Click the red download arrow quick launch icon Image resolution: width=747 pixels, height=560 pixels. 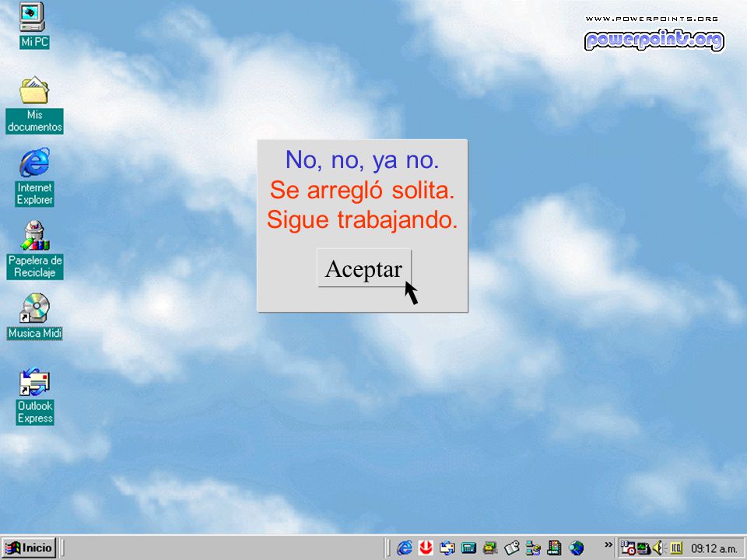point(426,548)
